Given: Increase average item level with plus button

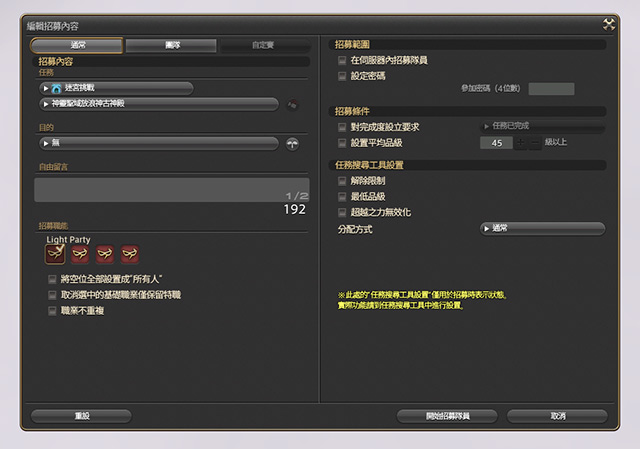Looking at the screenshot, I should pos(520,143).
